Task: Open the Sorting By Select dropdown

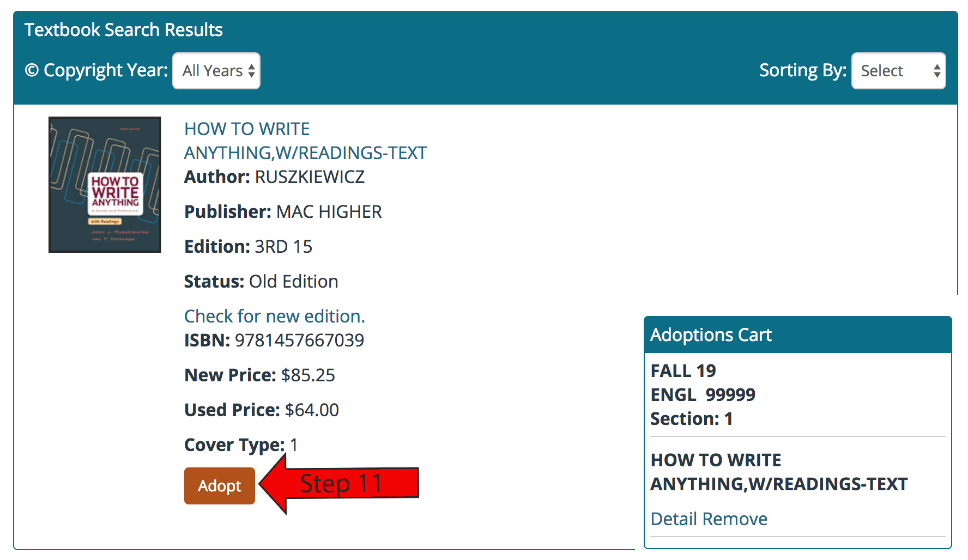Action: coord(898,71)
